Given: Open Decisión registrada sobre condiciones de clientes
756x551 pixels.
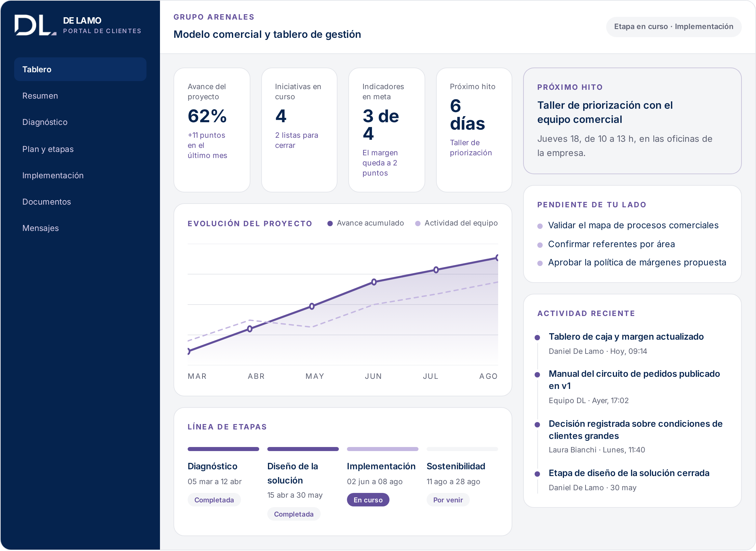Looking at the screenshot, I should [x=636, y=430].
